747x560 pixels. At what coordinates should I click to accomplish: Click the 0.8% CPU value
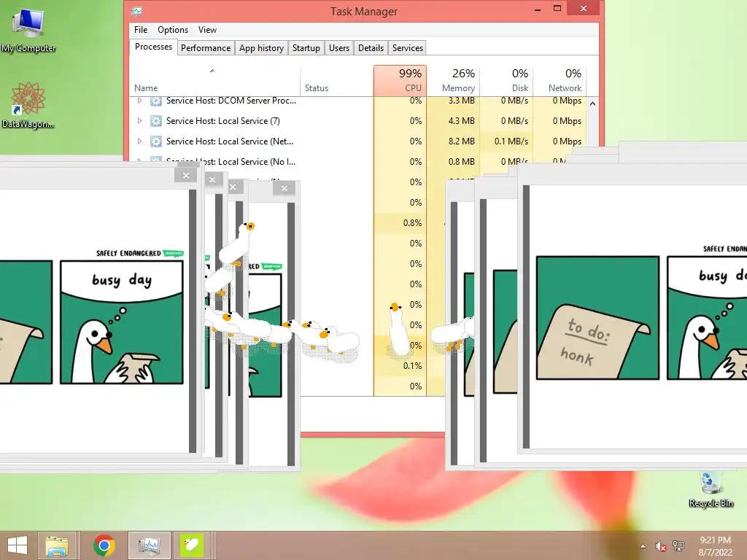pyautogui.click(x=413, y=223)
